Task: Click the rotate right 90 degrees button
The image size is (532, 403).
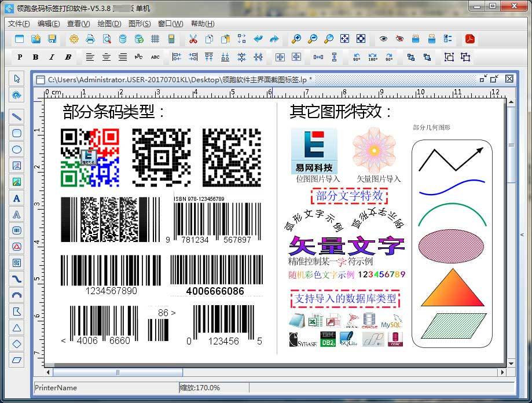Action: 389,57
